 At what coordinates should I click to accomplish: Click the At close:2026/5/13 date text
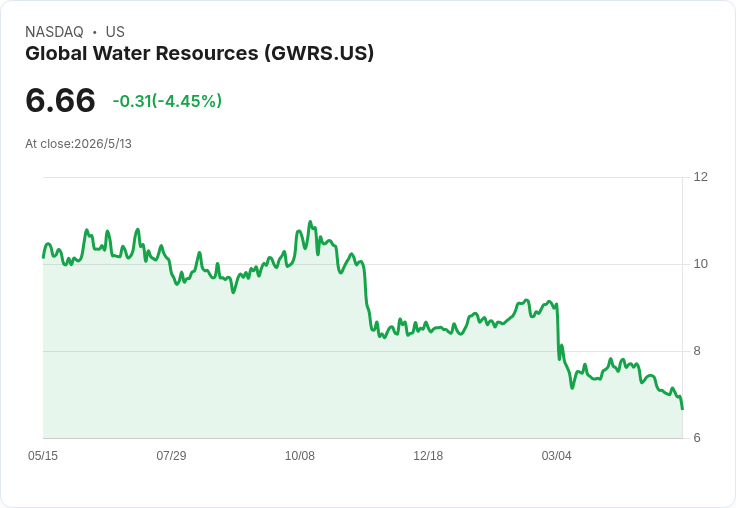[x=78, y=144]
